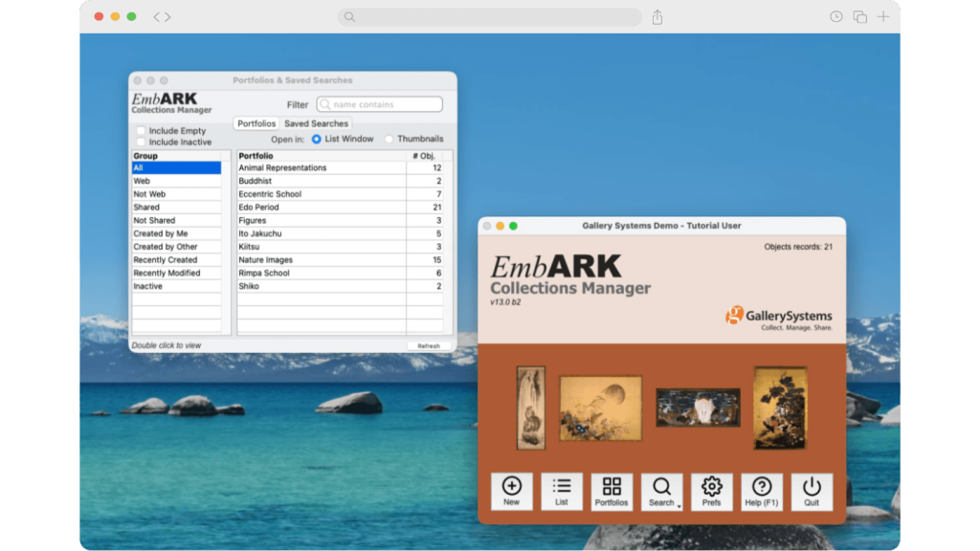Click the browser address bar
Viewport: 980px width, 551px height.
pos(490,17)
